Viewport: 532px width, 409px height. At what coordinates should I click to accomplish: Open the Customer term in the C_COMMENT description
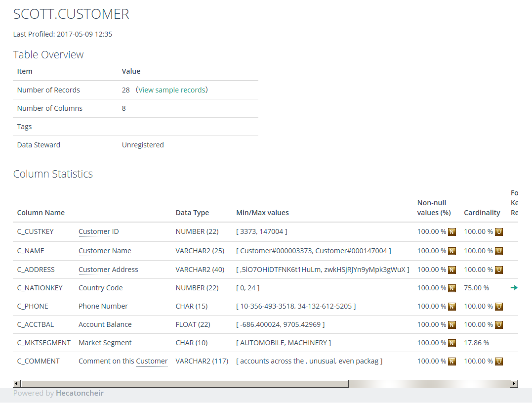(x=152, y=361)
